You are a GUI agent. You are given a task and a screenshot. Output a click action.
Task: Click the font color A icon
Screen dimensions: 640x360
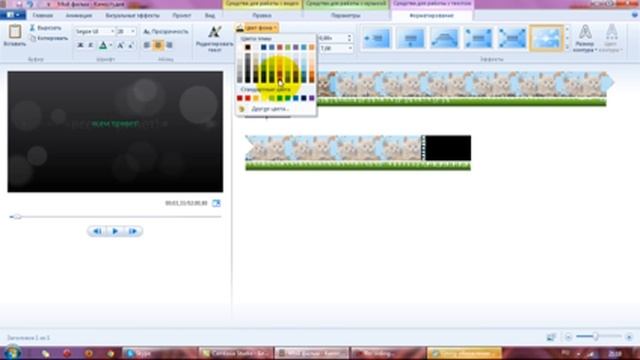(x=103, y=45)
